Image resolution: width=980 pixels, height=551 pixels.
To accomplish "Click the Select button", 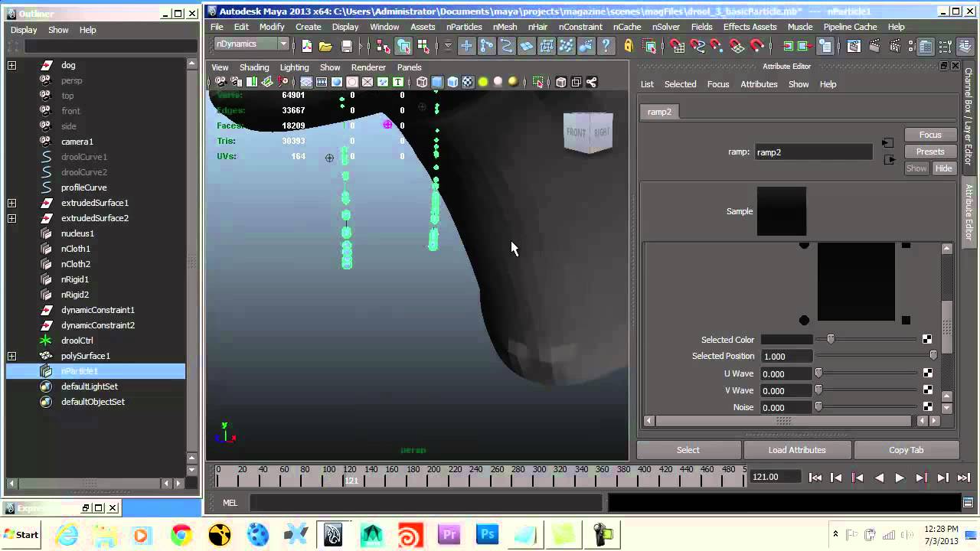I will (688, 450).
